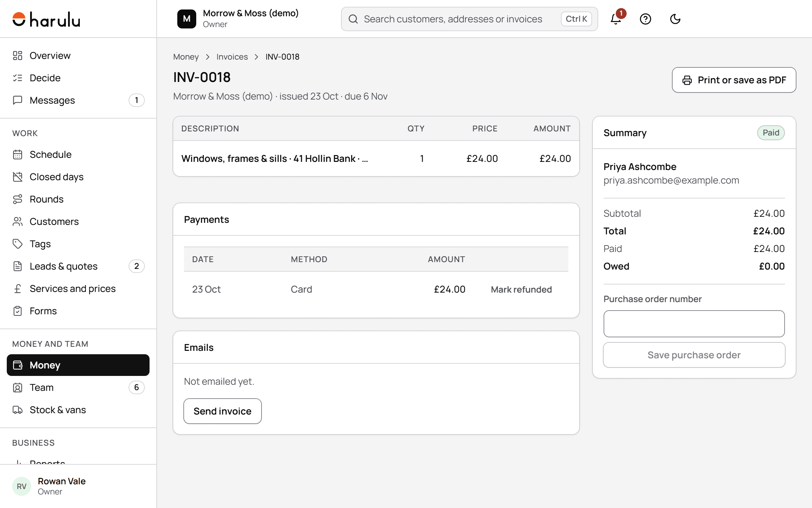812x508 pixels.
Task: Click the Closed days icon
Action: 18,177
